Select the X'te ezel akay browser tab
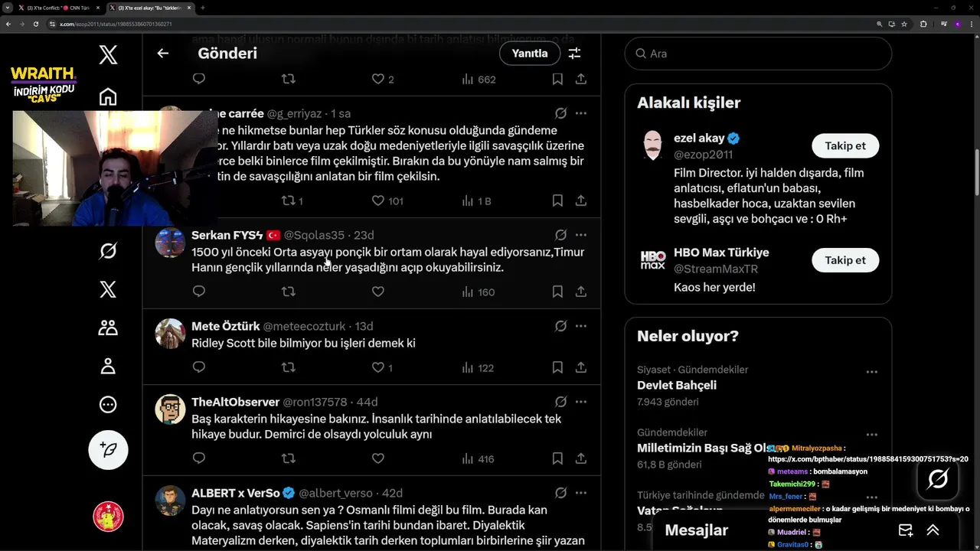The height and width of the screenshot is (551, 980). point(150,8)
